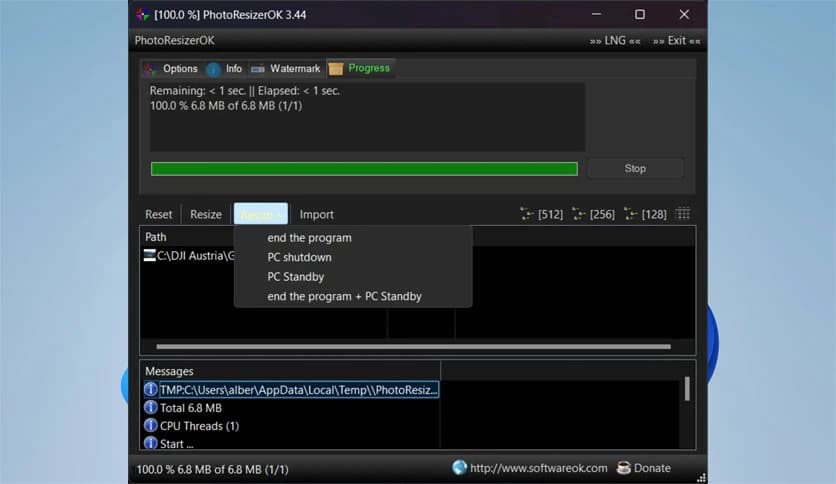
Task: Click the Reset button
Action: (x=158, y=214)
